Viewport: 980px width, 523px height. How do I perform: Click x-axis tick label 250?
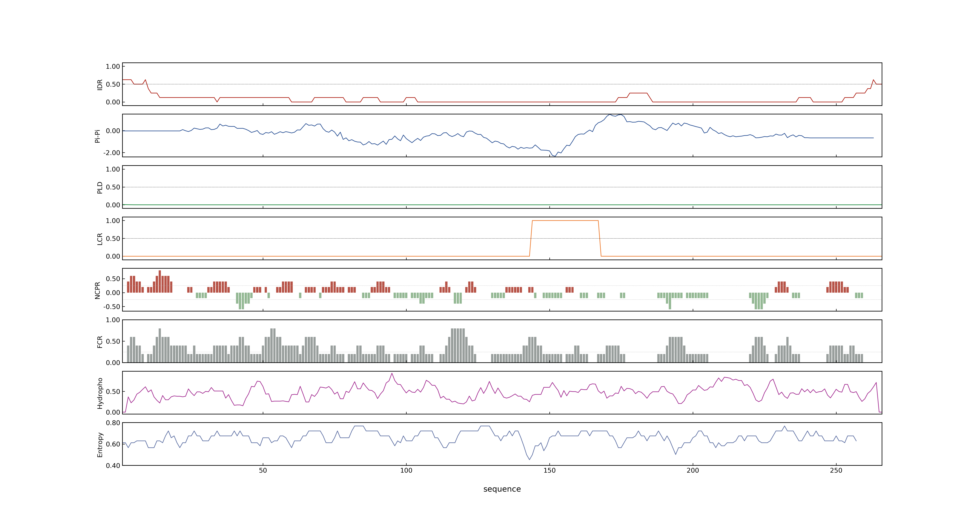836,470
